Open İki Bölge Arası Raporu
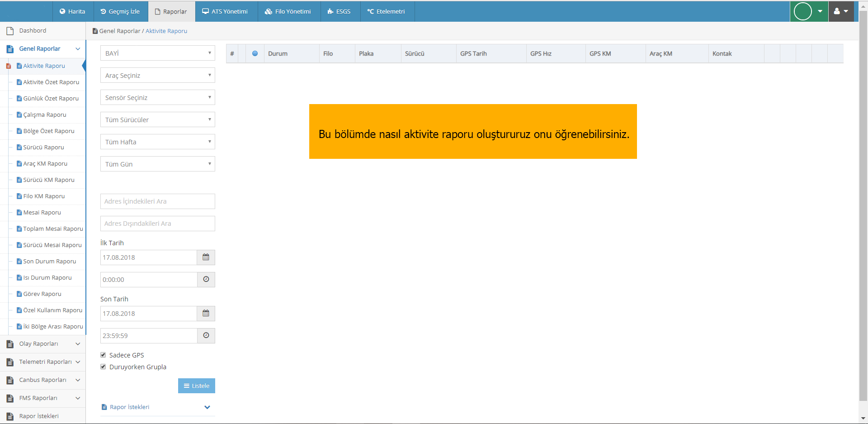The image size is (868, 424). (53, 327)
